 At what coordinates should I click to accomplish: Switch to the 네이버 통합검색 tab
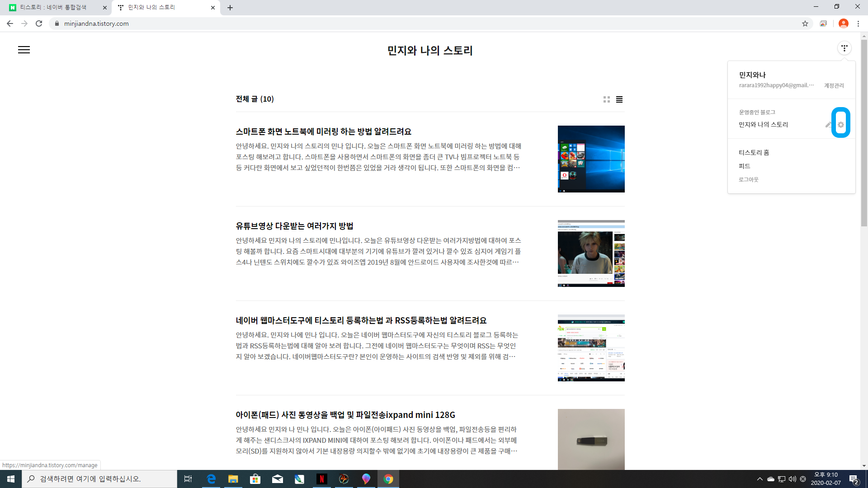(x=53, y=8)
